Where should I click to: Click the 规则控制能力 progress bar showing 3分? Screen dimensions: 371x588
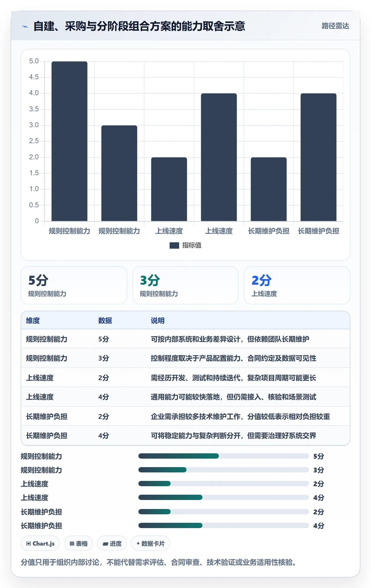coord(224,470)
